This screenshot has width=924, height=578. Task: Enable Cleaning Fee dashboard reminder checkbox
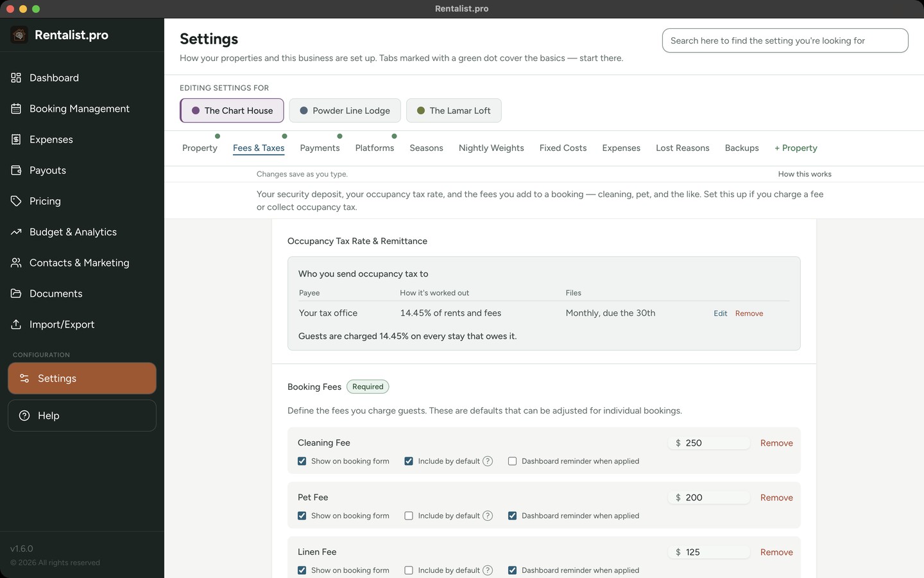[x=512, y=461]
